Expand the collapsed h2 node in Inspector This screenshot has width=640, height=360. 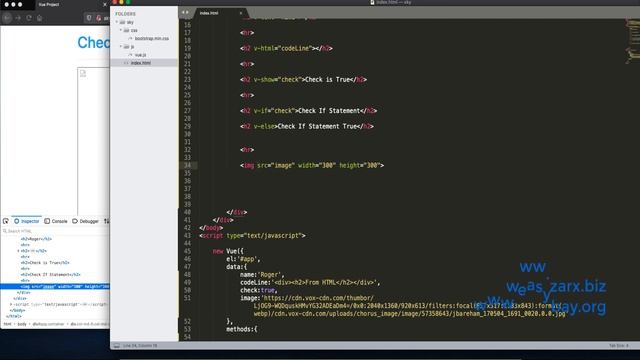pos(18,251)
